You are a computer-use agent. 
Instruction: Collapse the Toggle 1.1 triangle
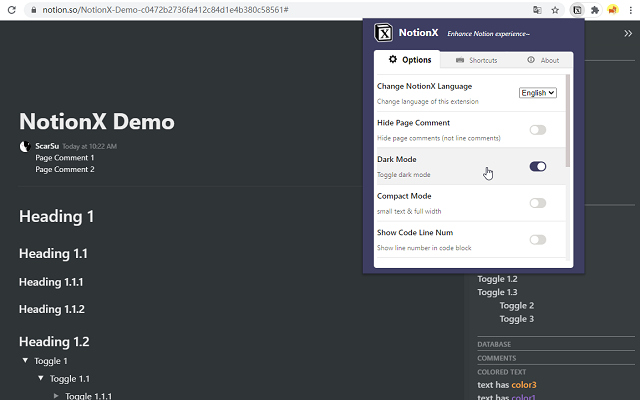tap(41, 379)
